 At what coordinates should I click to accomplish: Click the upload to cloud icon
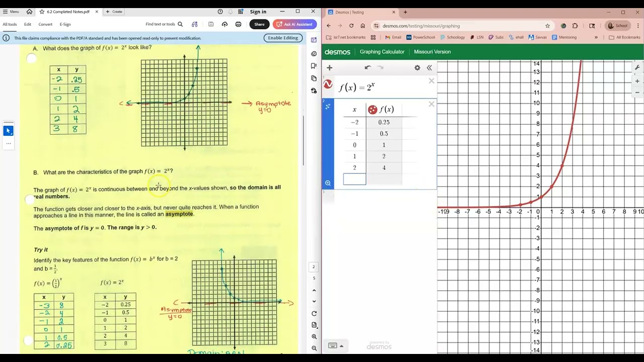(x=224, y=24)
